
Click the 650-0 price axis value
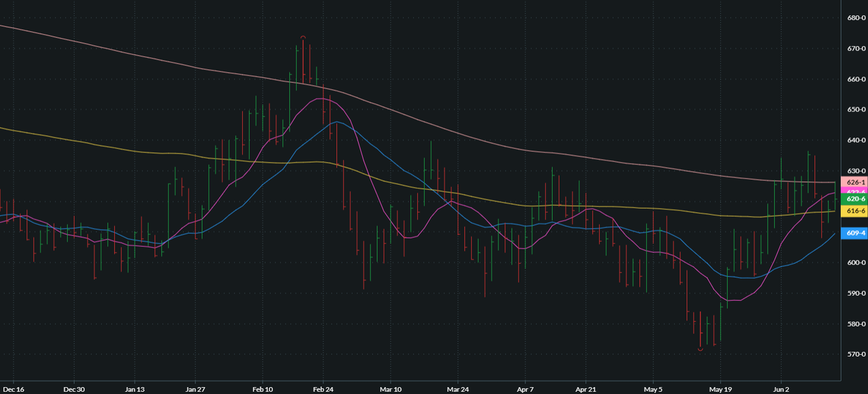[x=856, y=110]
